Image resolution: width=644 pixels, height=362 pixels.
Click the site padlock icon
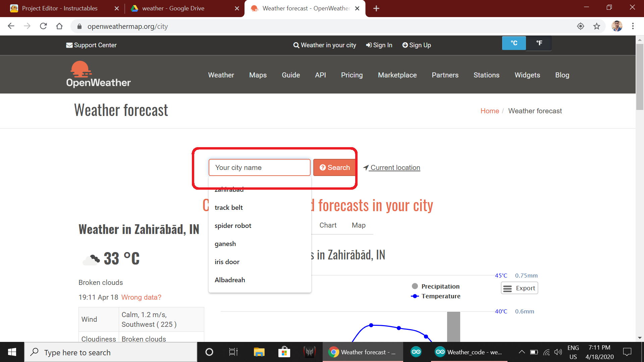(x=79, y=26)
